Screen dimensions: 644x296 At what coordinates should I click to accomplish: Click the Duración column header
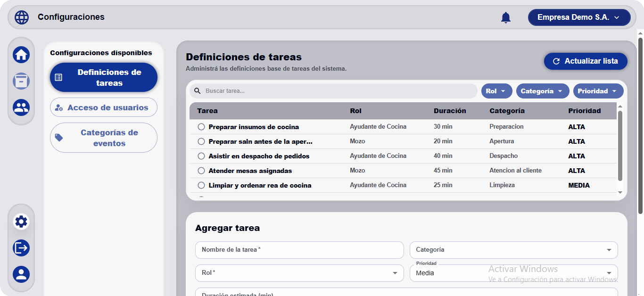click(450, 111)
